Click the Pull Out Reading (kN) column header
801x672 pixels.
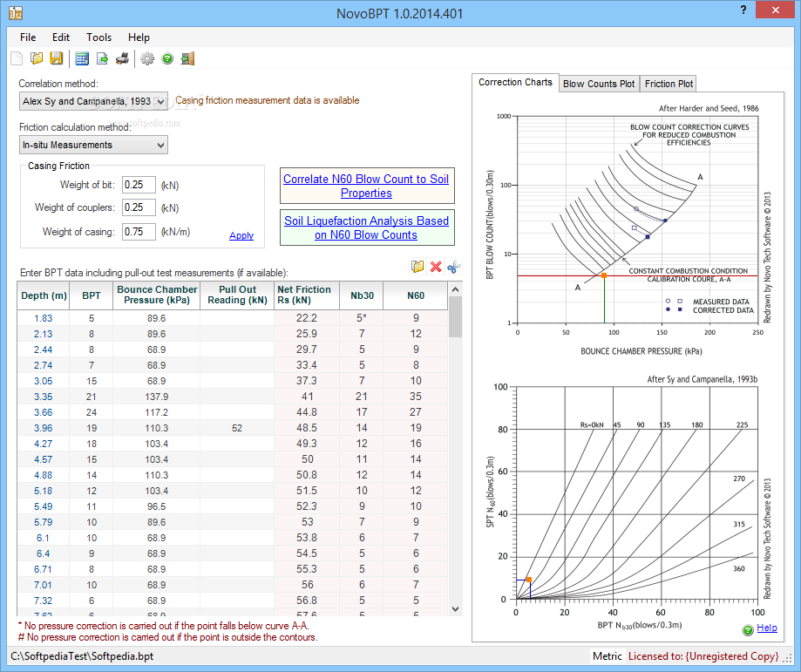237,295
